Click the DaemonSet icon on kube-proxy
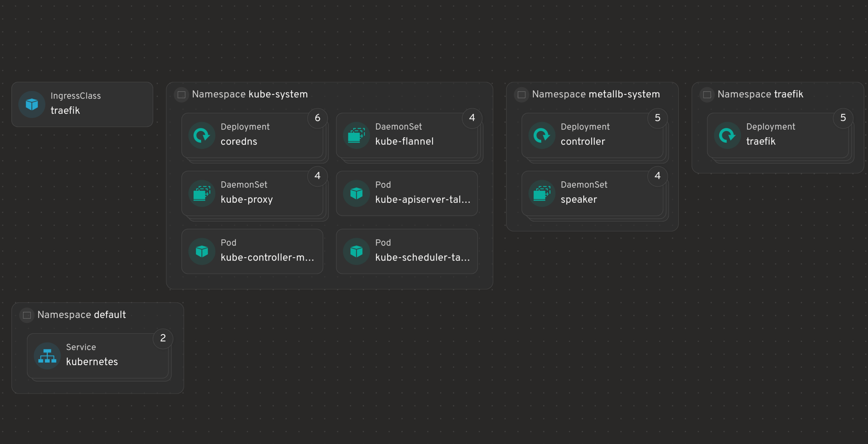This screenshot has width=868, height=444. click(x=201, y=193)
